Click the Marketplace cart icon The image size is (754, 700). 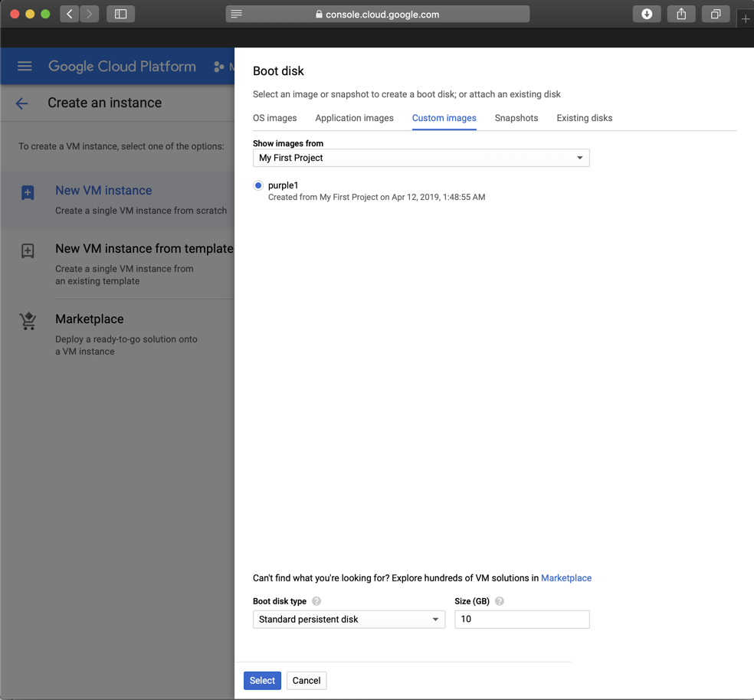coord(28,321)
